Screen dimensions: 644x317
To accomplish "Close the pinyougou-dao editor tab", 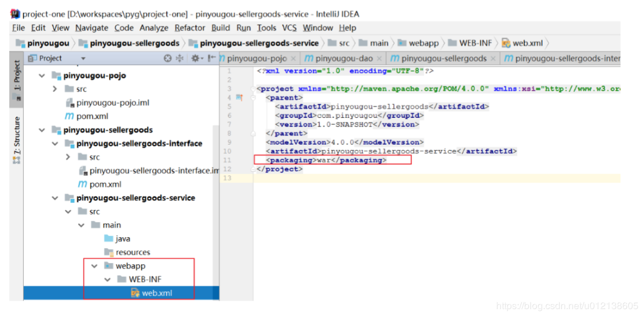I will [x=379, y=59].
